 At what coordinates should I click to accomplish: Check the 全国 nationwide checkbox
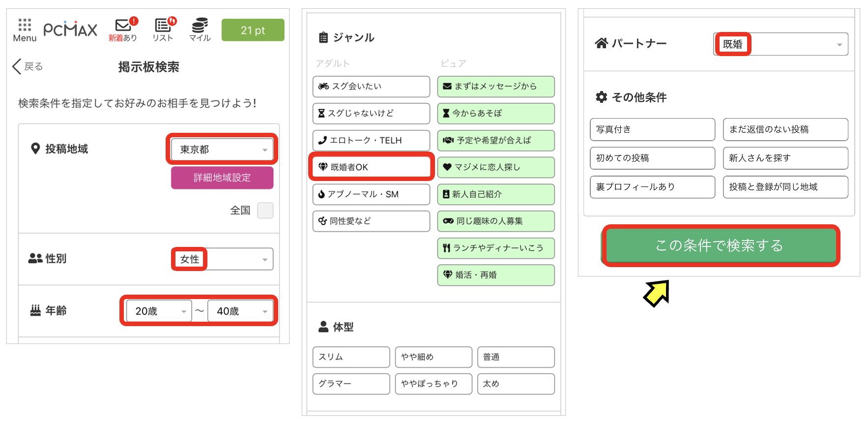point(265,211)
